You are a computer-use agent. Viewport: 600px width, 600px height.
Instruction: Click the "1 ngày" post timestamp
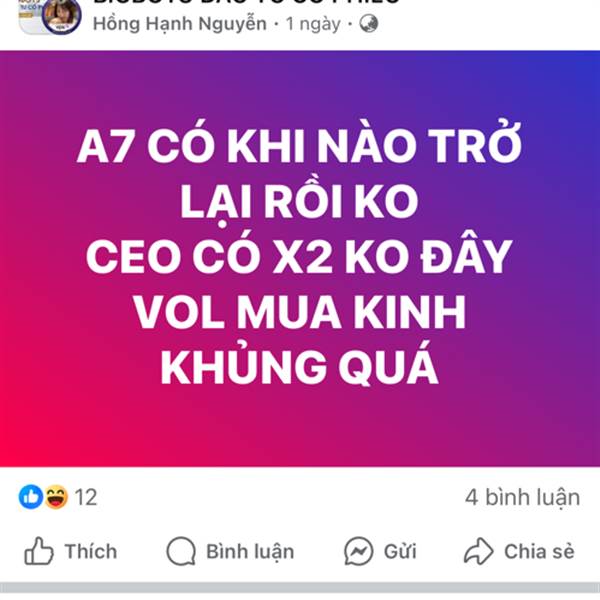[x=313, y=24]
